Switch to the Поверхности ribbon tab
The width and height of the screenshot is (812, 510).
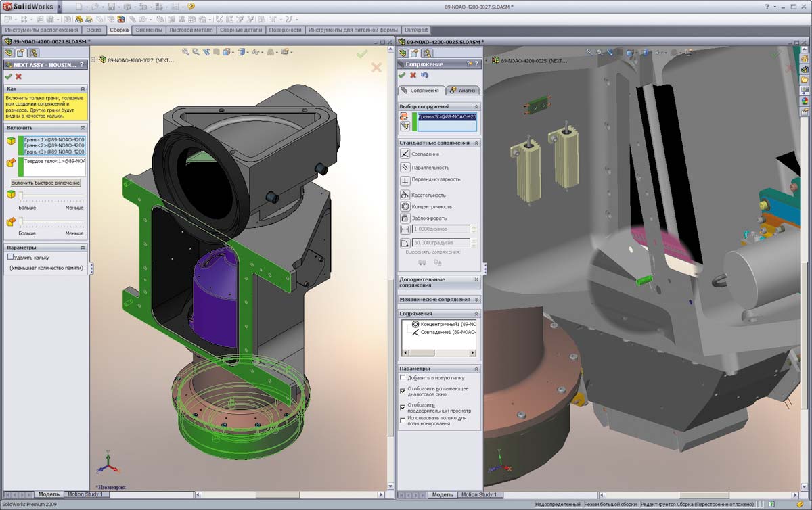[285, 30]
